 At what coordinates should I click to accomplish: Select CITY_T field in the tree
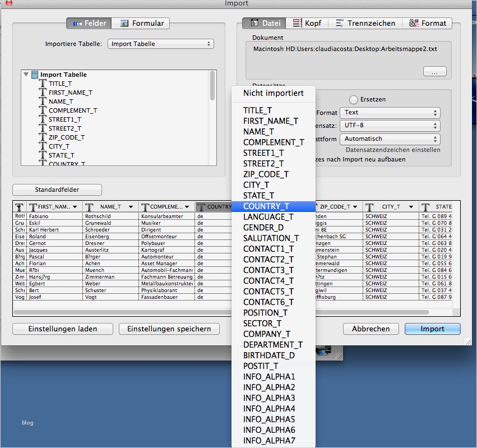(59, 146)
